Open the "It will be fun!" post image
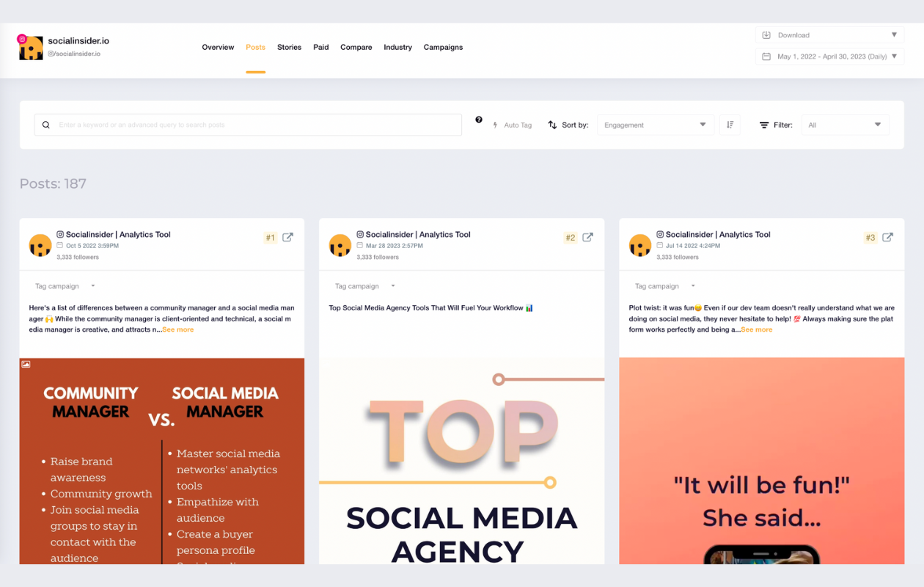Image resolution: width=924 pixels, height=587 pixels. (761, 461)
